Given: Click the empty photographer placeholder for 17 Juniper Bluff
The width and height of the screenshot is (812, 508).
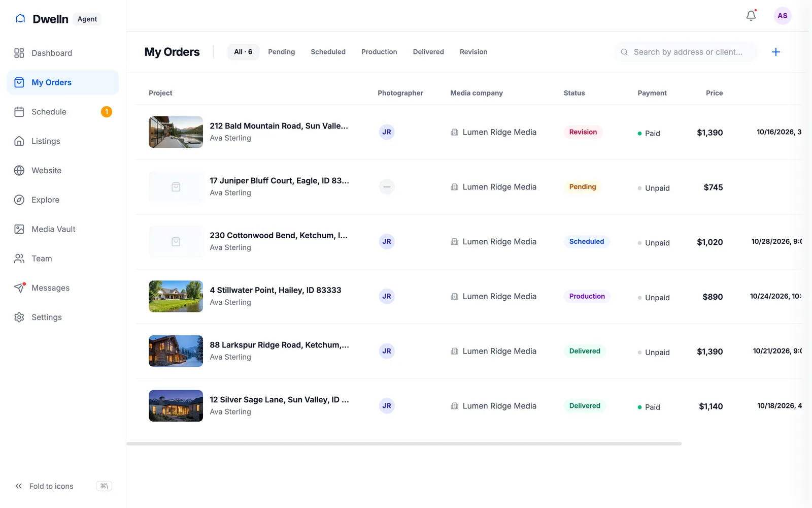Looking at the screenshot, I should pyautogui.click(x=387, y=187).
